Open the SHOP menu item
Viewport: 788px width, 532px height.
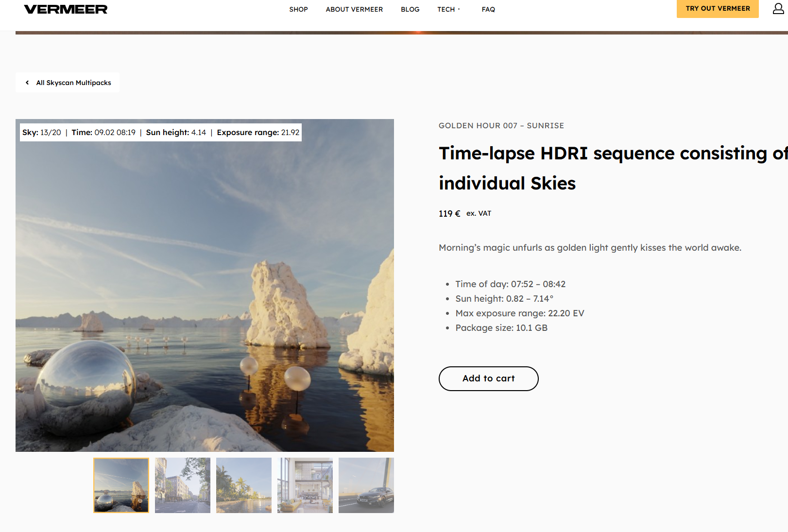click(x=298, y=9)
